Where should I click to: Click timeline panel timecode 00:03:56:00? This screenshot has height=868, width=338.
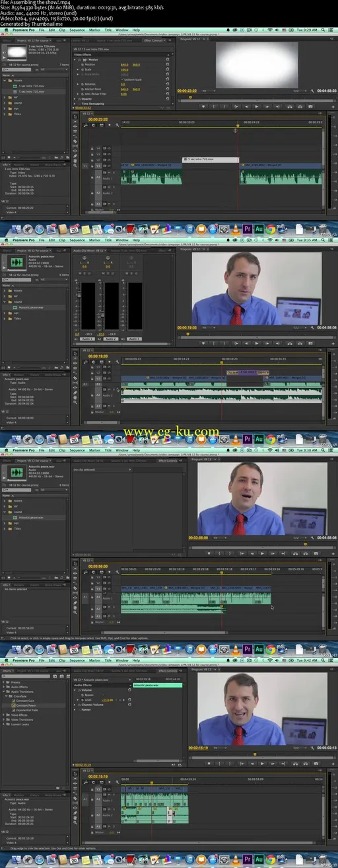pyautogui.click(x=98, y=566)
